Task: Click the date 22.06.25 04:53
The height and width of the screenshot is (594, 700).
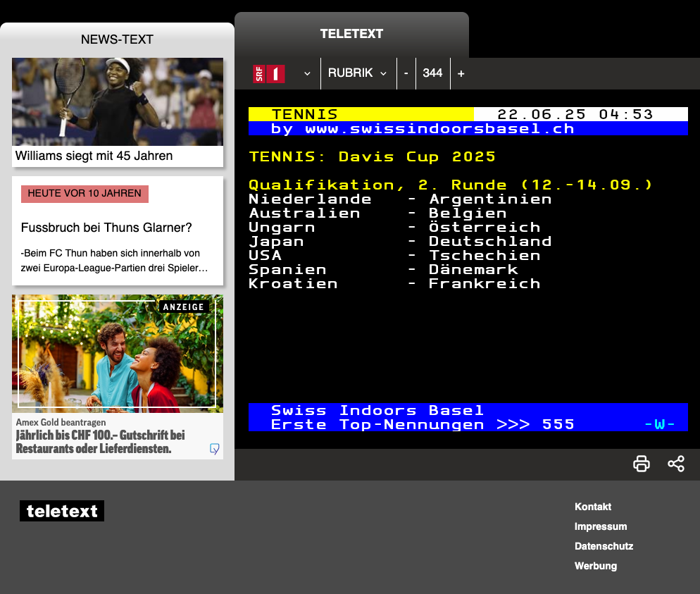Action: (x=575, y=114)
